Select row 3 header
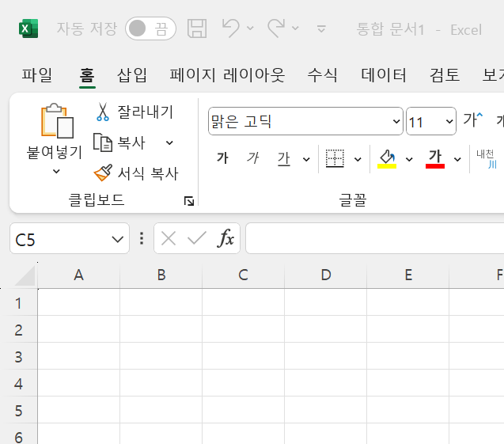The height and width of the screenshot is (444, 504). coord(19,357)
